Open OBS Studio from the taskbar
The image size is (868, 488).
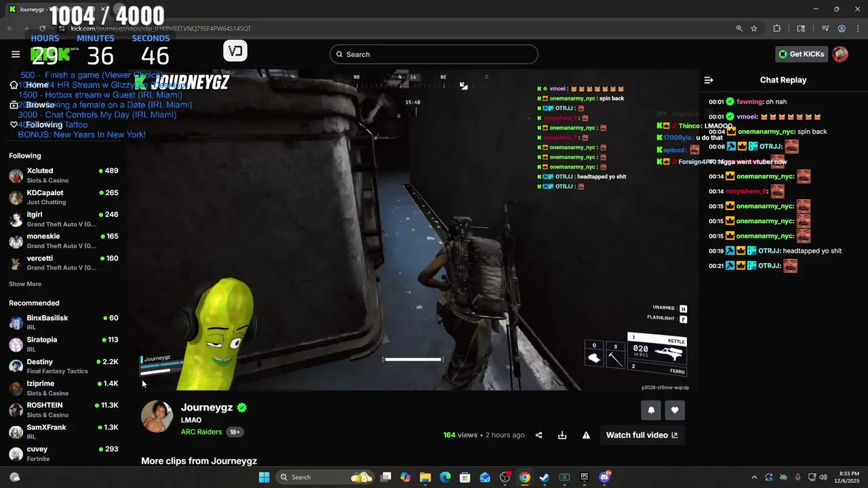[x=505, y=477]
